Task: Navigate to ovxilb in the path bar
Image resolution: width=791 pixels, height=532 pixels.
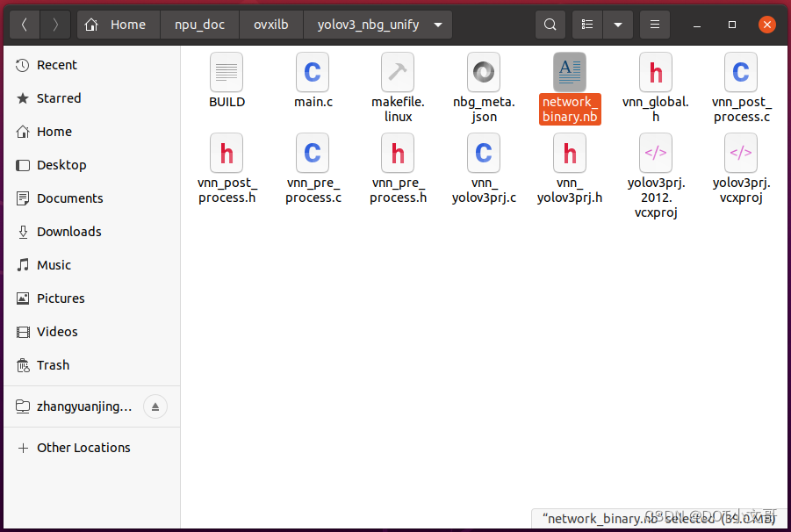Action: (271, 25)
